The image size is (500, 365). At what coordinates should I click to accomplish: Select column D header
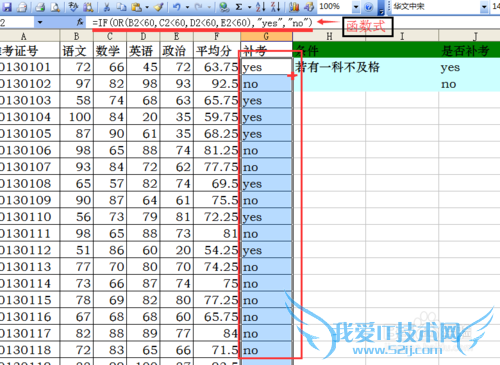(143, 36)
